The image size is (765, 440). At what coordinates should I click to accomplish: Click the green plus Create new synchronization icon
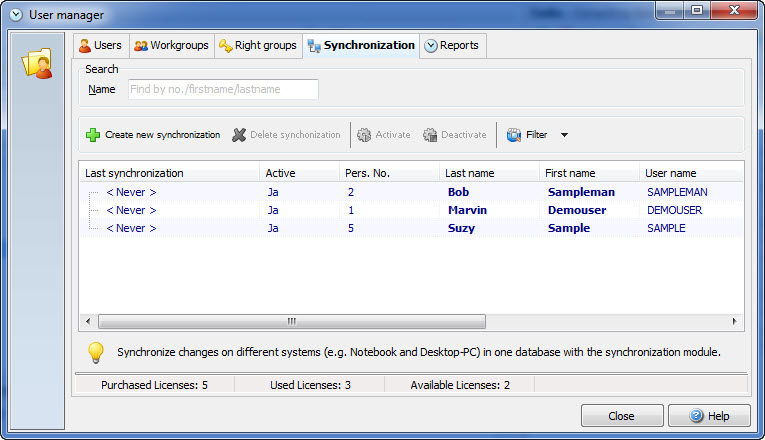93,135
